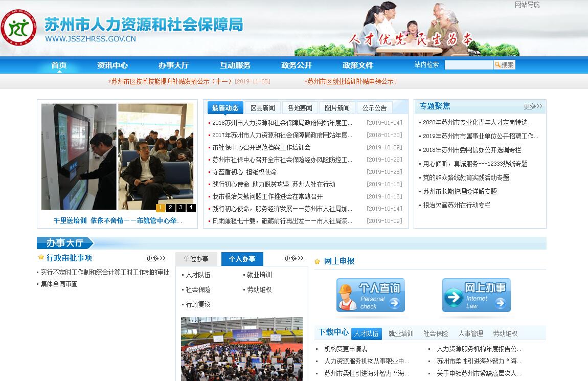Open the 2018年苏州市委网信办公开选调专栏 topic

click(x=472, y=150)
